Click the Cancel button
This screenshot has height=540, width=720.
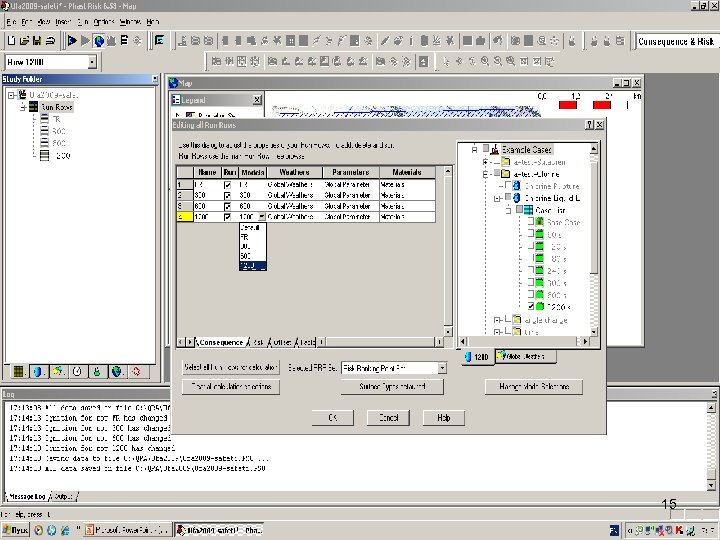(x=388, y=418)
